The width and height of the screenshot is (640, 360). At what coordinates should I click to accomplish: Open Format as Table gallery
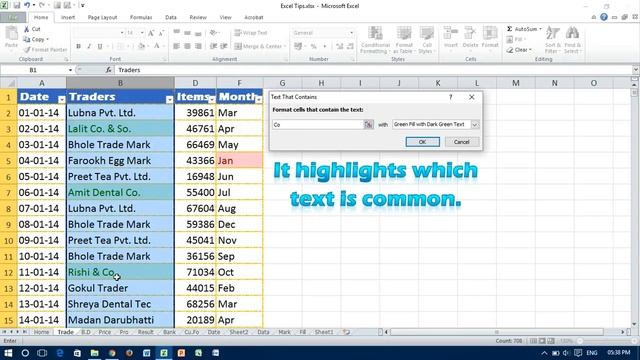[404, 40]
